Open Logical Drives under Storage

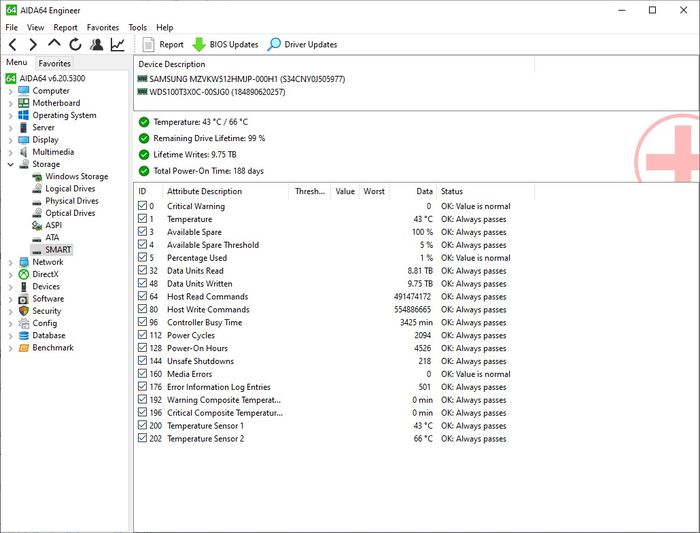(x=70, y=188)
